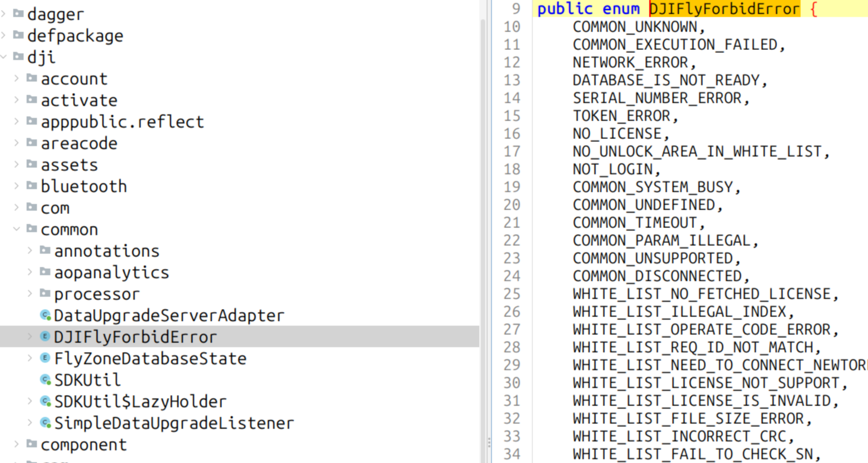Click the SimpleDataUpgradeListener class icon

tap(45, 423)
